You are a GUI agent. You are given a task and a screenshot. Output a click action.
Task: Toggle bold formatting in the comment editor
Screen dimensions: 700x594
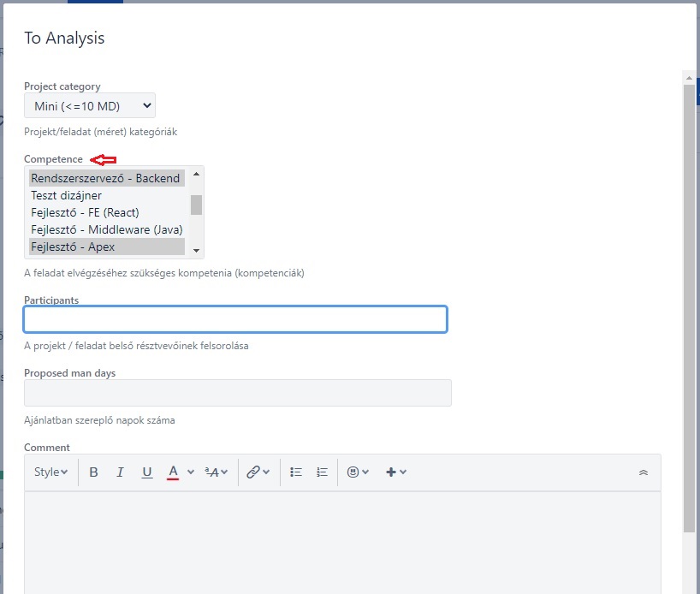coord(93,472)
